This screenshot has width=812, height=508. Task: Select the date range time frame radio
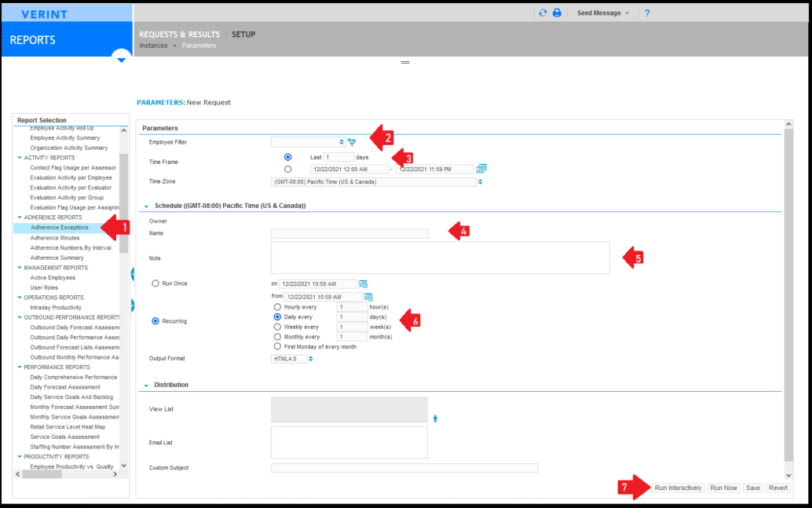pos(288,170)
